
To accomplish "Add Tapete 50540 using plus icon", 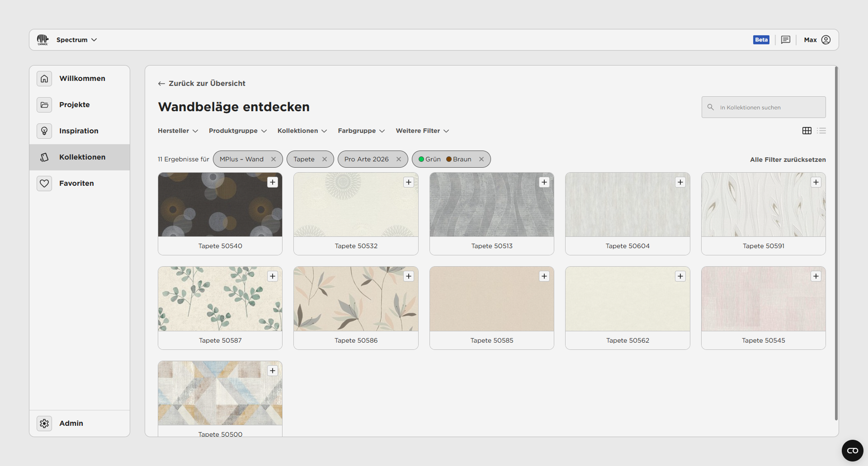I will coord(273,182).
